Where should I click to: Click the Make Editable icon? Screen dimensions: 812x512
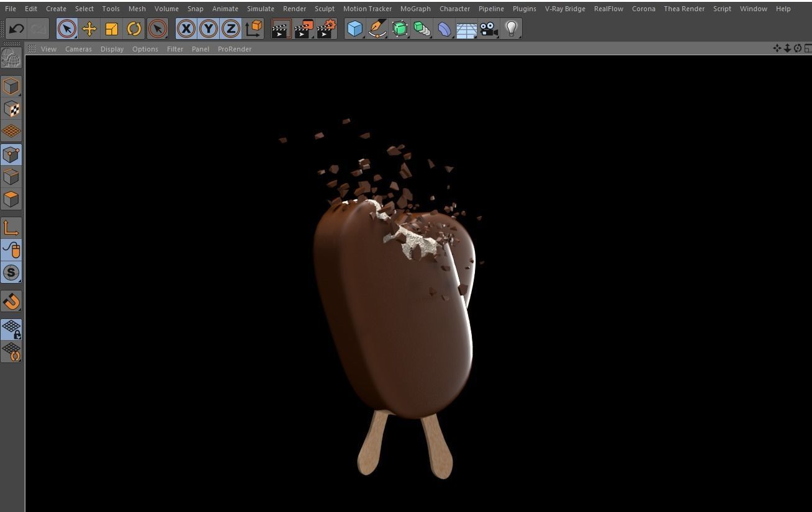pos(11,57)
